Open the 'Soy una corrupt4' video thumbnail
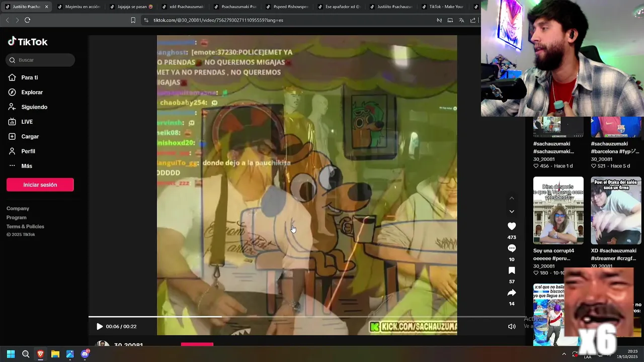The image size is (644, 362). 558,210
